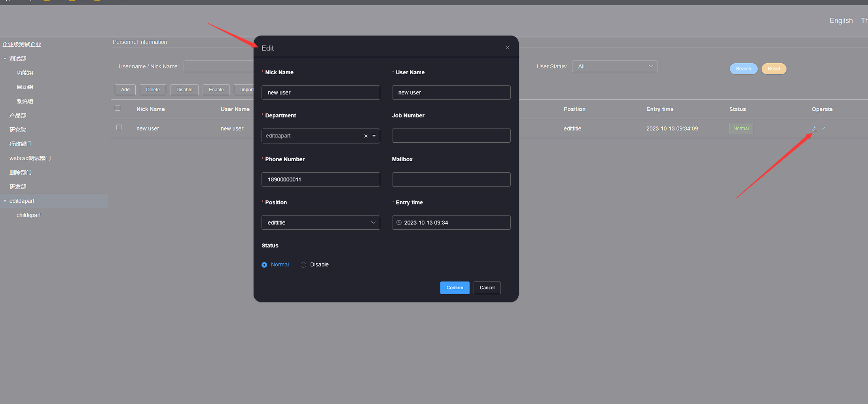Select 自动组 in the department tree
This screenshot has height=404, width=868.
click(25, 87)
